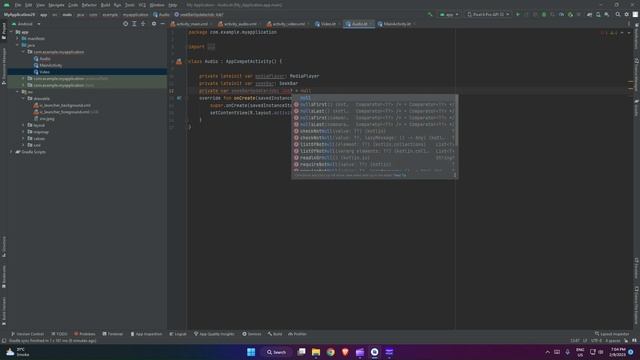Open File Explorer from taskbar
Image resolution: width=640 pixels, height=360 pixels.
point(316,352)
